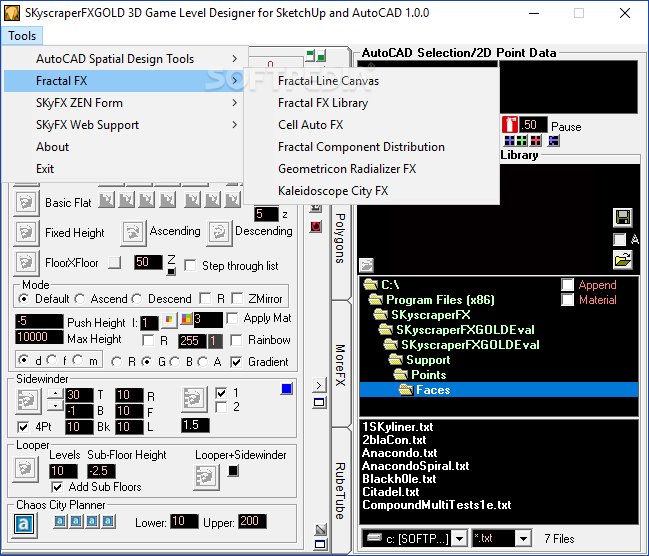This screenshot has height=556, width=649.
Task: Expand SKyFX ZEN Form submenu
Action: (x=123, y=103)
